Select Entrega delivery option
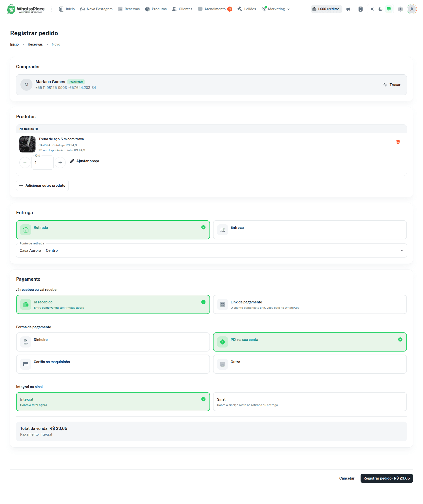Viewport: 423px width, 504px height. point(310,230)
